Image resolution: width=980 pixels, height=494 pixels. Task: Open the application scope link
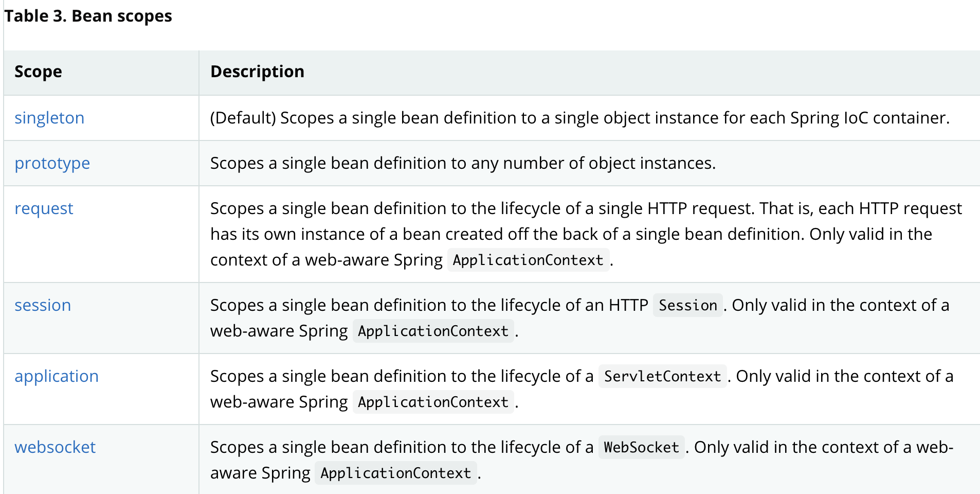(x=57, y=376)
